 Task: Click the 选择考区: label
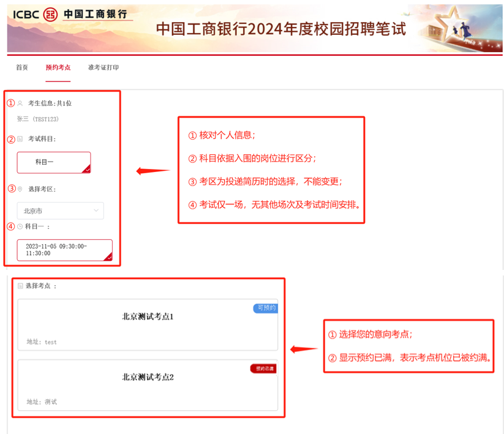click(x=42, y=189)
